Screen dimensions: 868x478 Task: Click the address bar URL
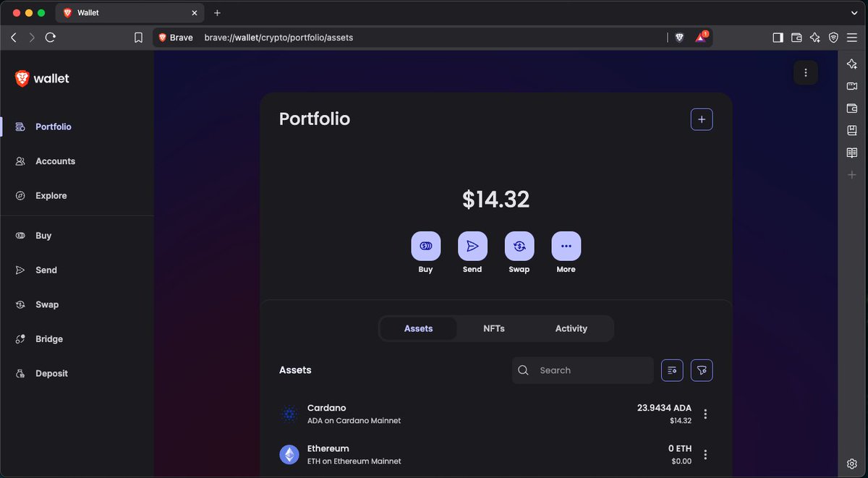point(279,38)
